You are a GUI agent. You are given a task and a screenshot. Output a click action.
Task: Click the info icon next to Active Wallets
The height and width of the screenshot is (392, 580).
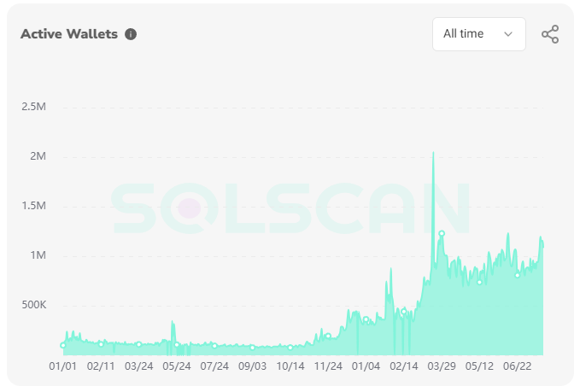coord(131,34)
